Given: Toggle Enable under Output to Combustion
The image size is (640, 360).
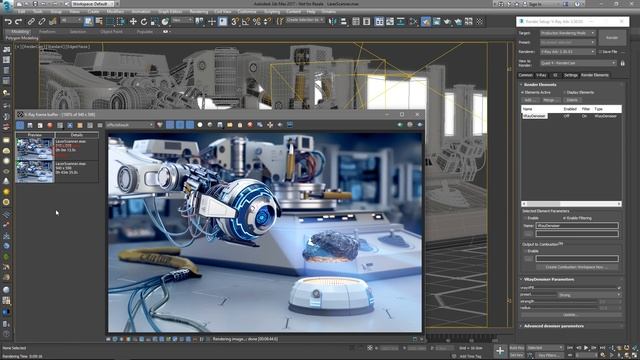Looking at the screenshot, I should pos(526,251).
